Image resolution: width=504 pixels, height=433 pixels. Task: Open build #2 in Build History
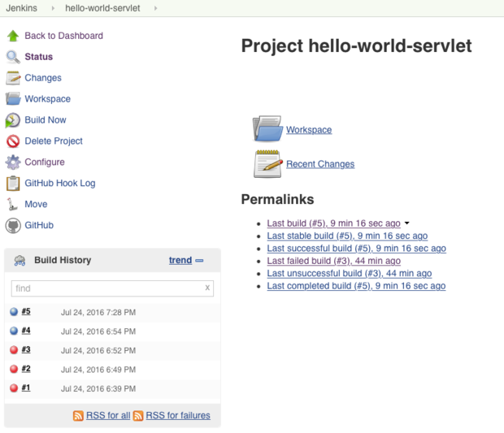click(x=26, y=369)
